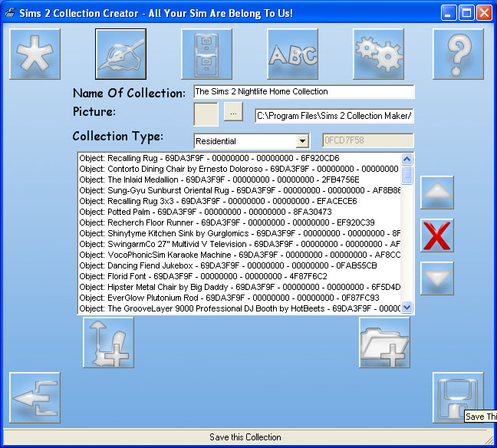
Task: Select Dancing Fiend Jukebox entry
Action: 239,265
